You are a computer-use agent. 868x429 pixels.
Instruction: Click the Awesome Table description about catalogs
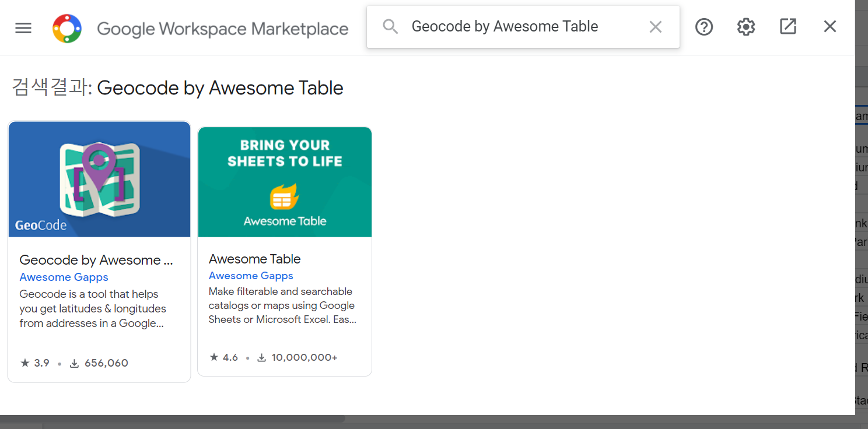click(x=282, y=305)
